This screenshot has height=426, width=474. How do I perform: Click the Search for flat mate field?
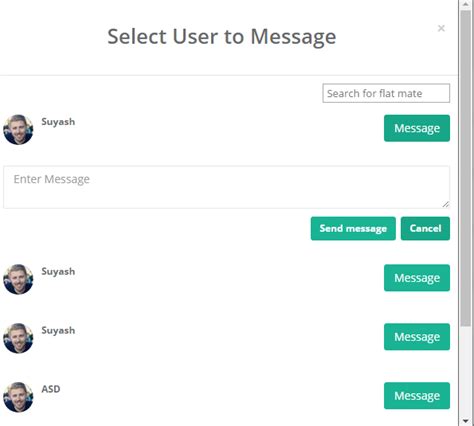(x=386, y=93)
